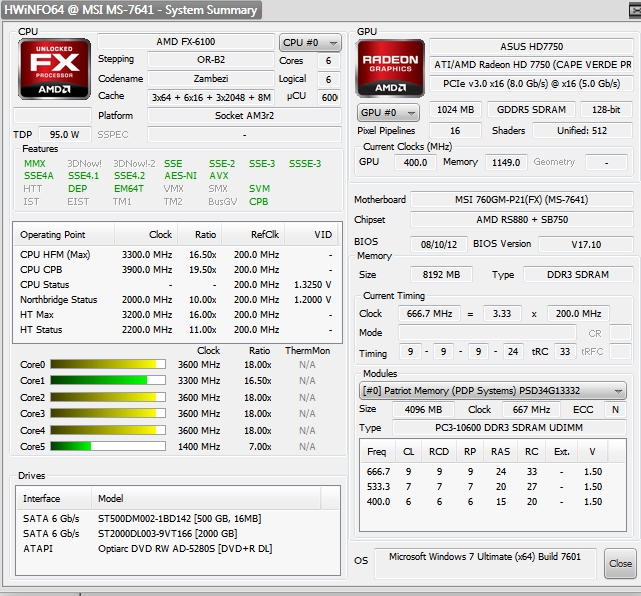Click the Memory clock 1149.0 field
641x596 pixels.
click(506, 162)
